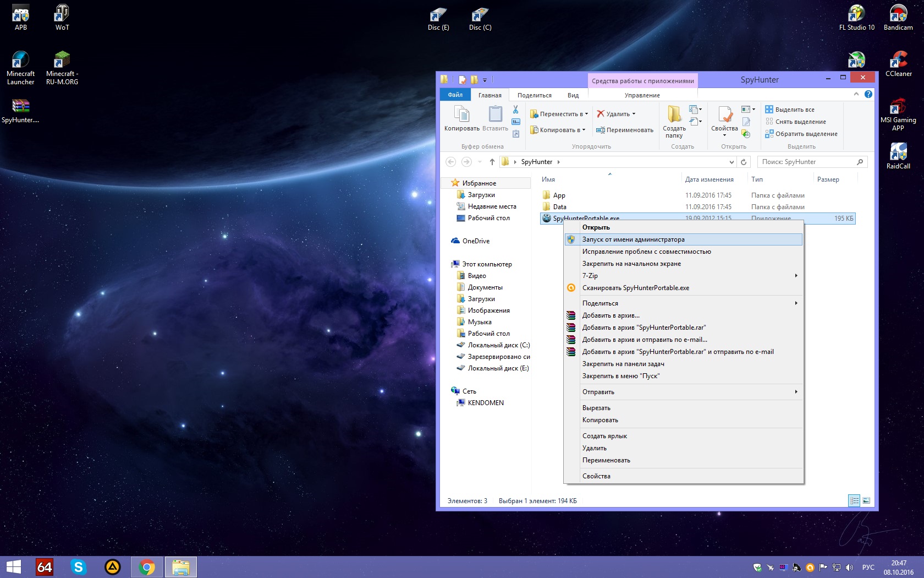Collapse the ribbon with the chevron
924x578 pixels.
pyautogui.click(x=856, y=94)
